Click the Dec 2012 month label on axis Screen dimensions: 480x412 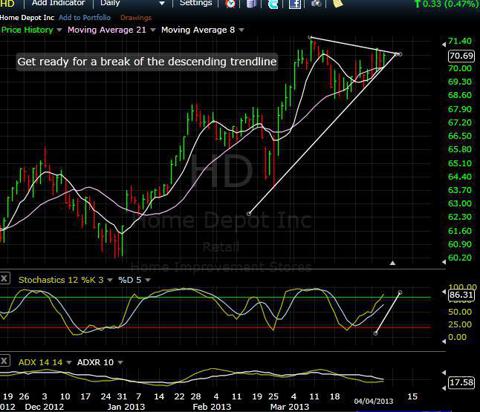44,407
